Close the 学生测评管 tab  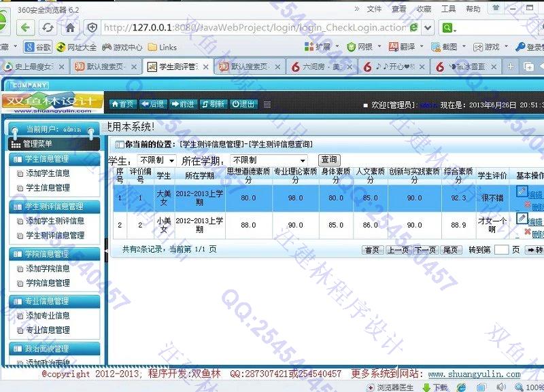click(x=206, y=67)
